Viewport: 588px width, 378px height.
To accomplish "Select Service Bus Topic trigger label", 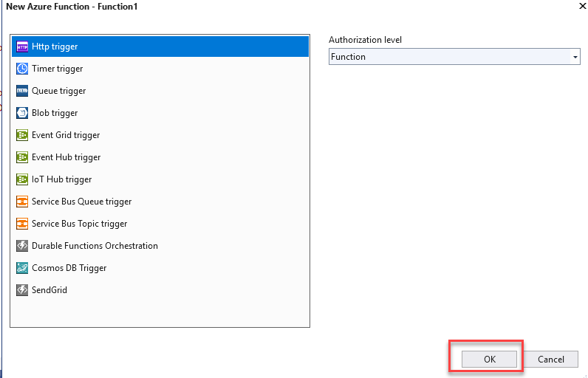I will (80, 224).
